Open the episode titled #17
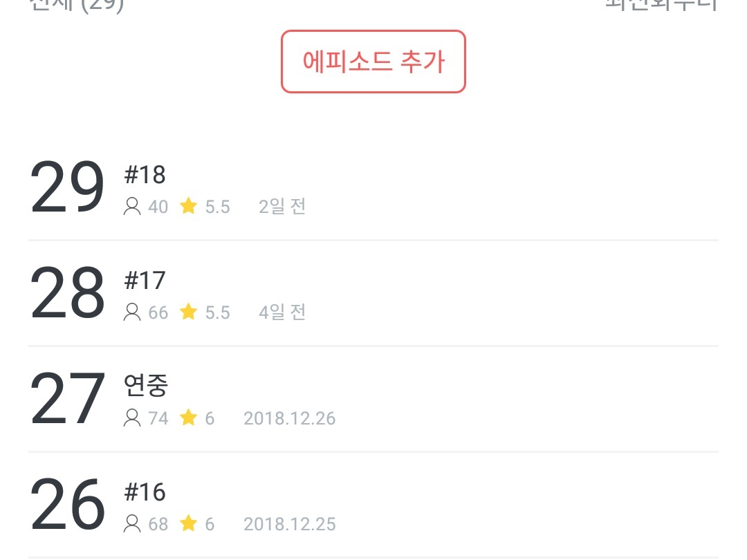 tap(145, 281)
